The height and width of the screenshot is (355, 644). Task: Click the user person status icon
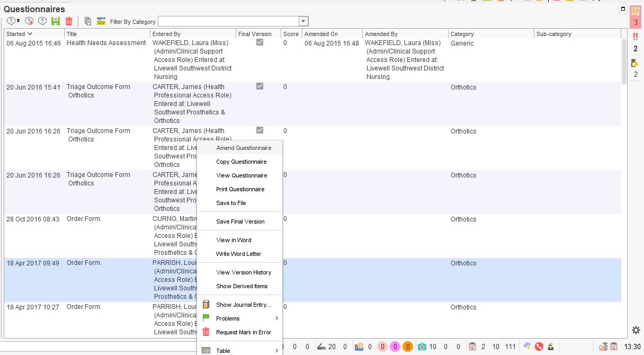pos(551,347)
